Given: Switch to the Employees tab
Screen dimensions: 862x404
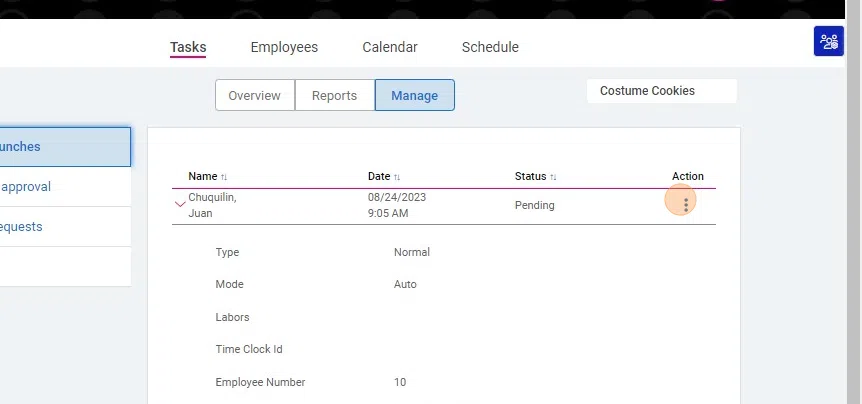Looking at the screenshot, I should point(284,47).
